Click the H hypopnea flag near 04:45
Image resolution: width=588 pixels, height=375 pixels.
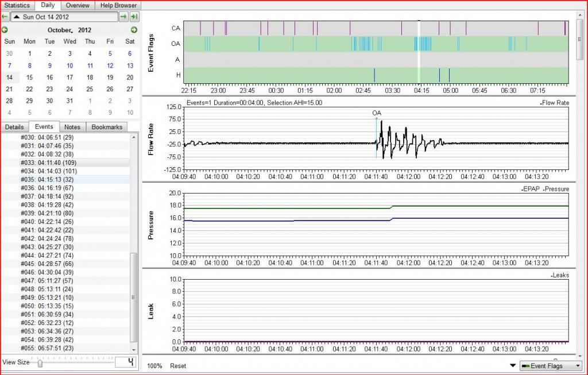(439, 75)
